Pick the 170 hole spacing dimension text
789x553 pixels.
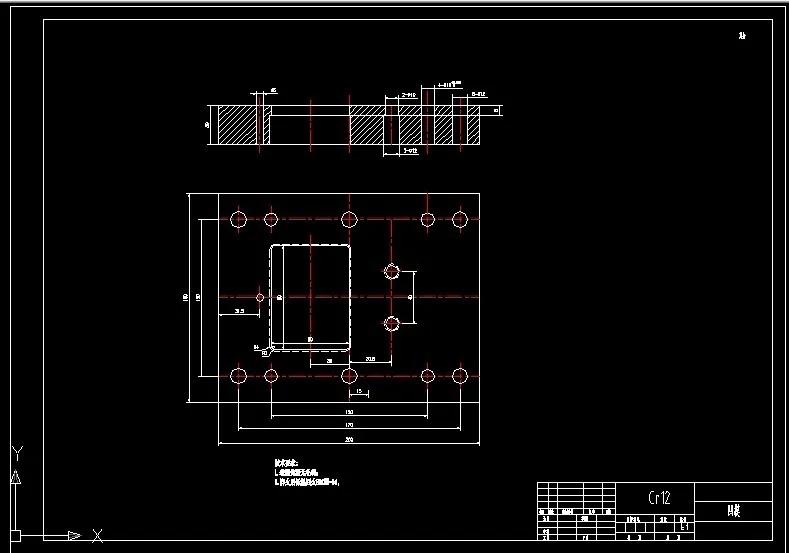tap(349, 425)
